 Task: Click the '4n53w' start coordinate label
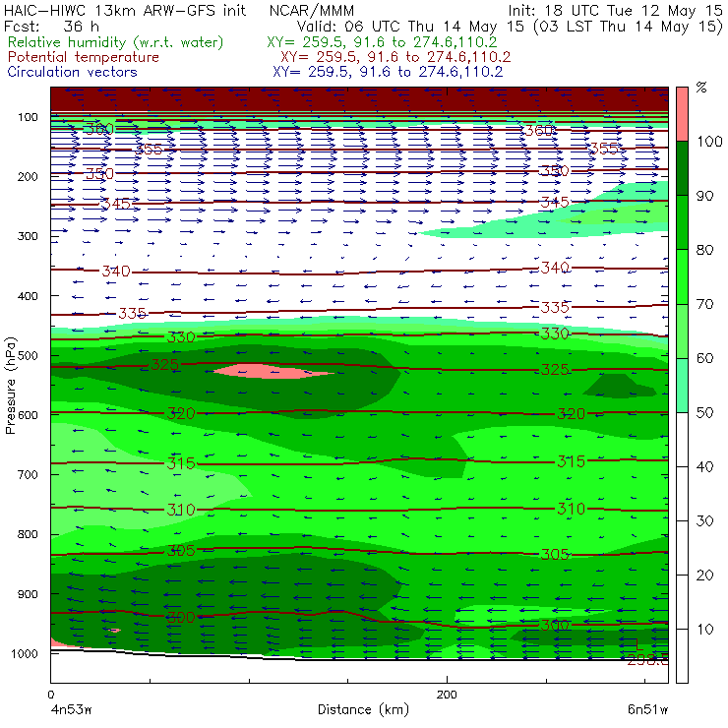[x=71, y=710]
